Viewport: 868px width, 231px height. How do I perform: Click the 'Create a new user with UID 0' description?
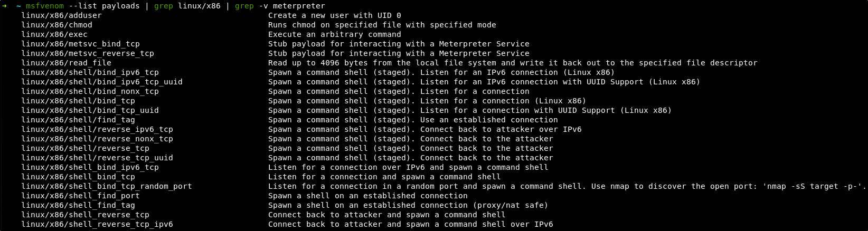[334, 15]
